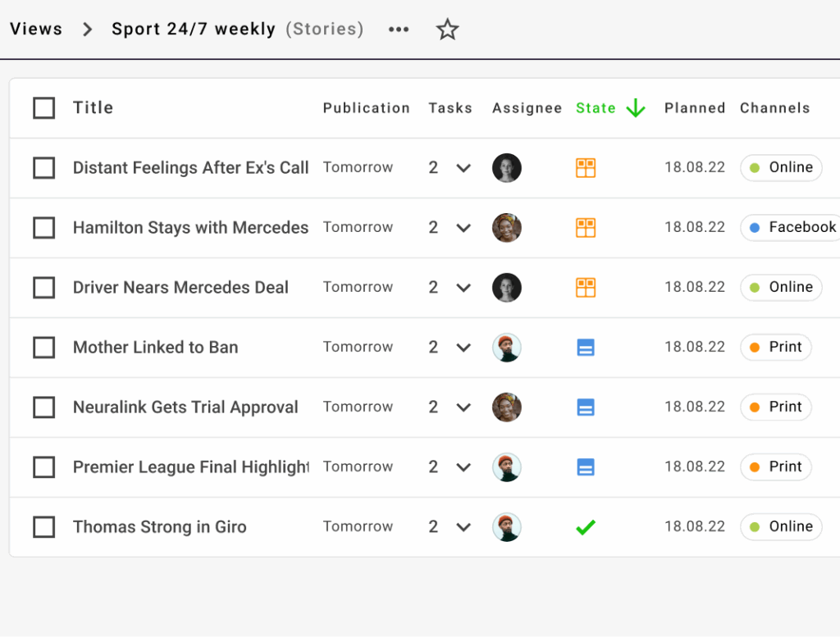Click green checkmark state for Thomas Strong in Giro

coord(585,527)
